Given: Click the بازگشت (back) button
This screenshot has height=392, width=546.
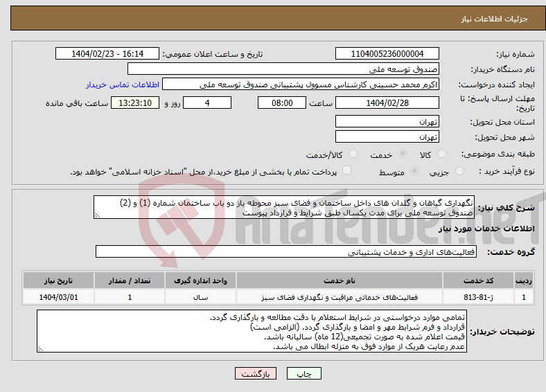Looking at the screenshot, I should pyautogui.click(x=256, y=373).
